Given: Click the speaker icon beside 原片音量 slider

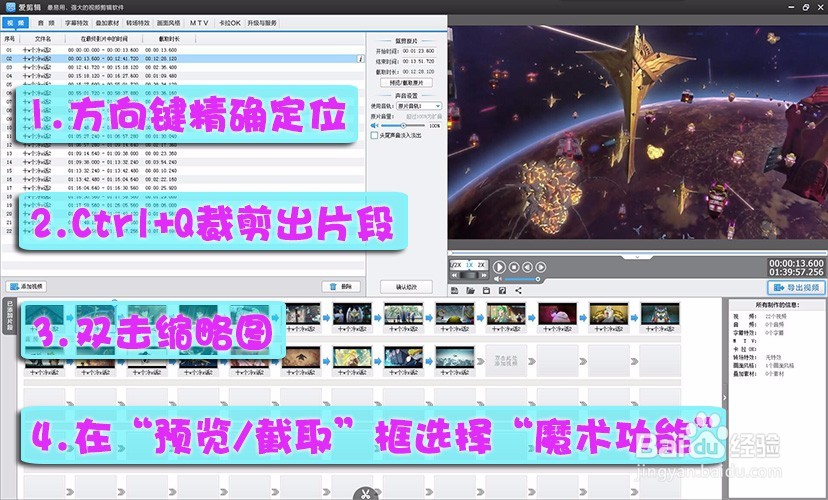Looking at the screenshot, I should (x=374, y=126).
